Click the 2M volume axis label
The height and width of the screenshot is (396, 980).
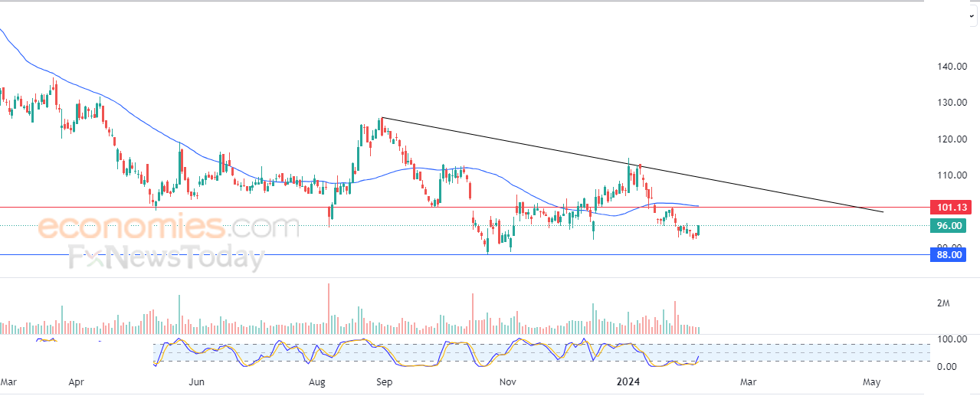tap(943, 303)
